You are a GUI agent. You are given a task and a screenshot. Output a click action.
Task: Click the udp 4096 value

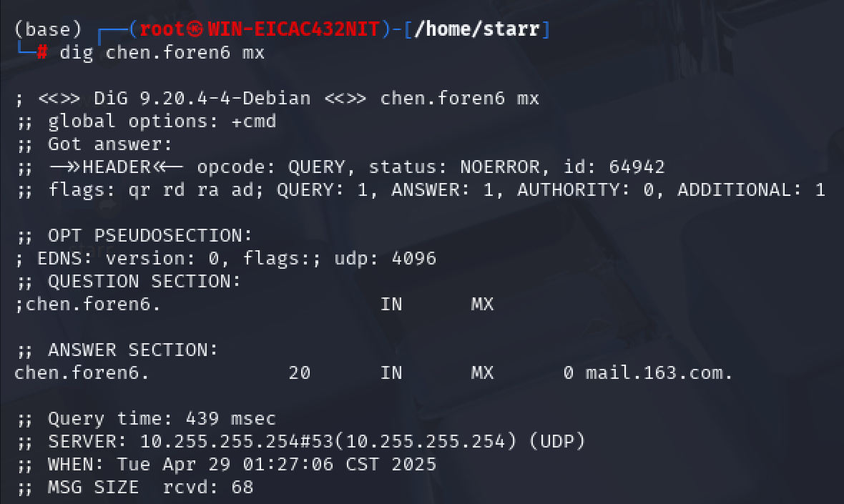(x=386, y=259)
